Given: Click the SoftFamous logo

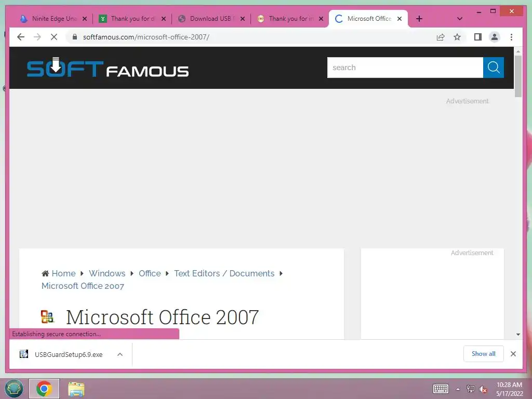Looking at the screenshot, I should [x=108, y=68].
